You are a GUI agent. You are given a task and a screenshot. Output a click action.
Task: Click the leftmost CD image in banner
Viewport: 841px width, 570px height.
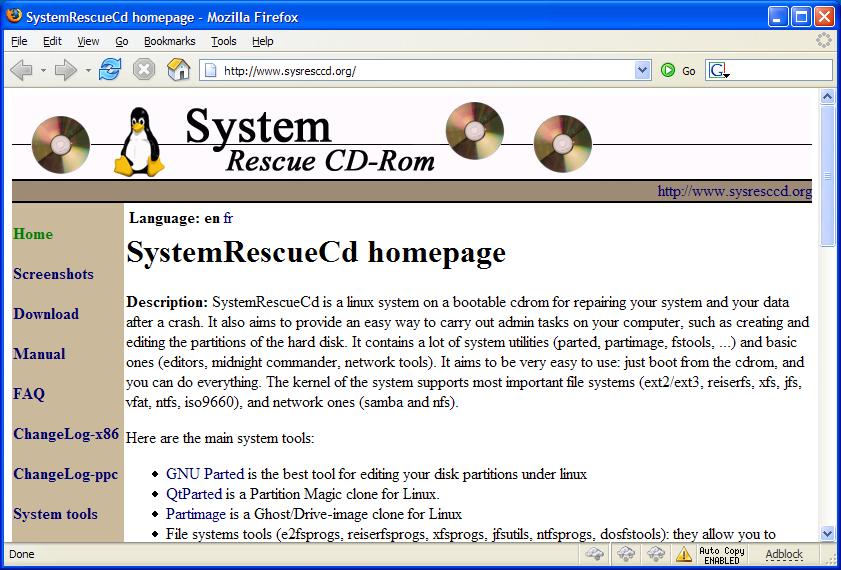click(61, 145)
